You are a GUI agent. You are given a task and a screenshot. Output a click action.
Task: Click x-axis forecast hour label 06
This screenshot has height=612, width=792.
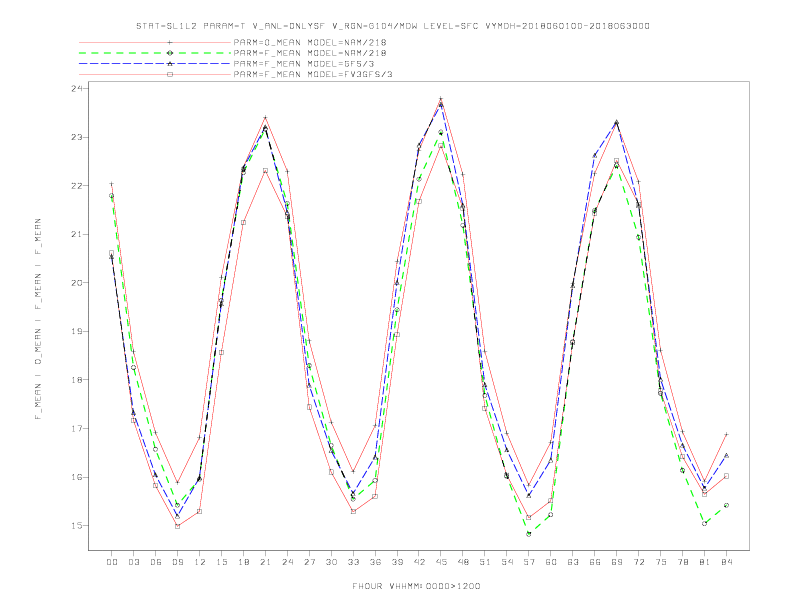click(x=156, y=562)
